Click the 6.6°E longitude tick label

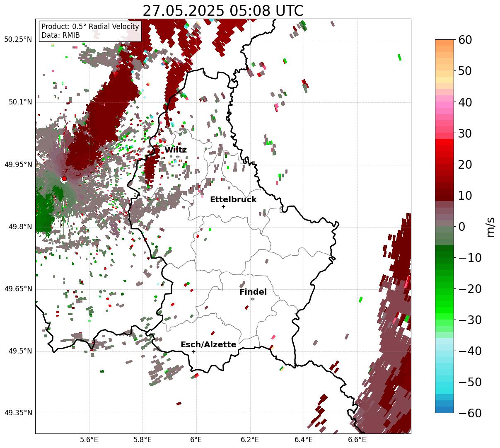pos(357,440)
